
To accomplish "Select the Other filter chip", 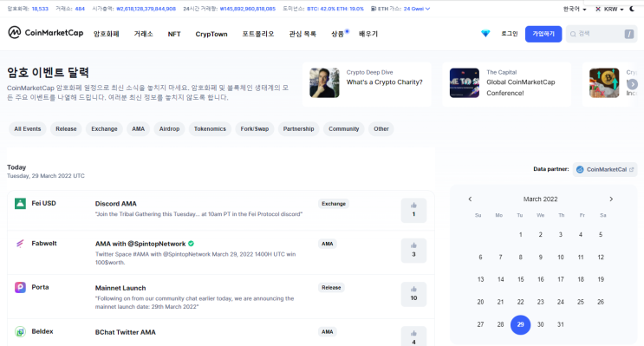I will (381, 129).
